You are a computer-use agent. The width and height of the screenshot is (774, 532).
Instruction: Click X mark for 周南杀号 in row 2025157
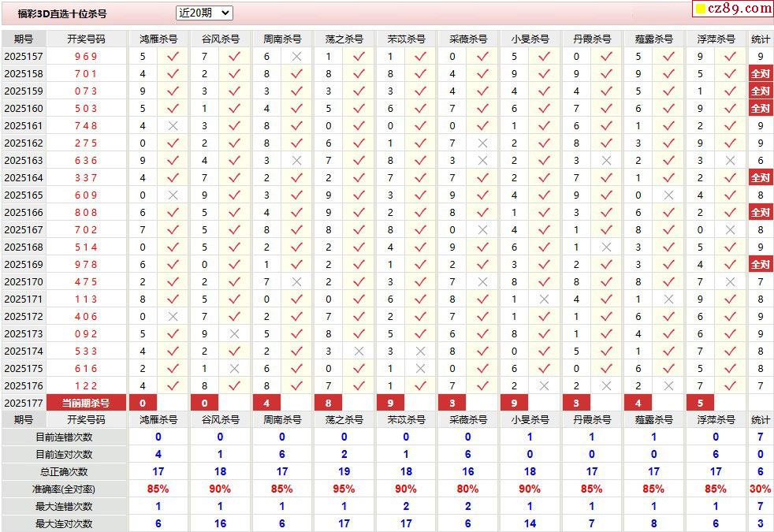[296, 57]
